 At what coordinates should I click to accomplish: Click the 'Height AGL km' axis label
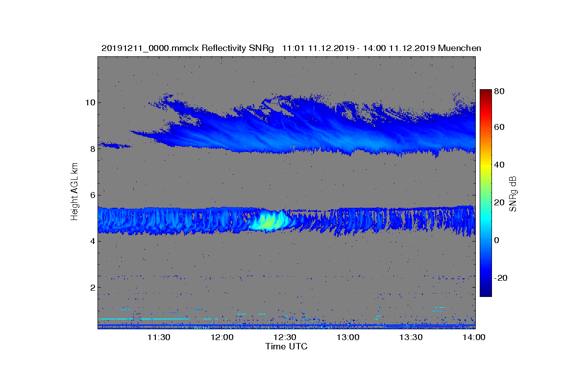point(74,192)
